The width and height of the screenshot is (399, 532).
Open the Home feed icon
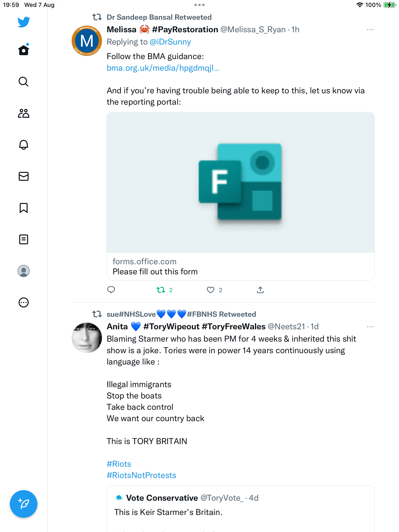tap(24, 50)
